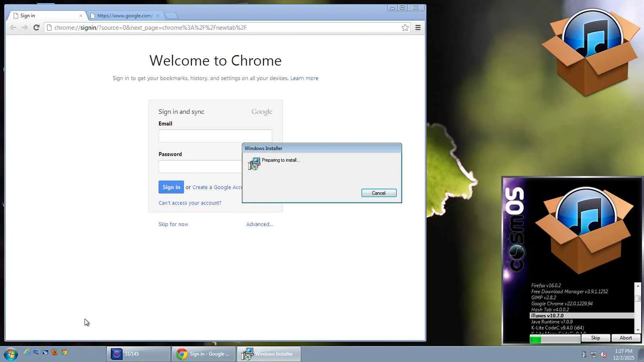Click the Email input field
Viewport: 644px width, 362px height.
pos(215,136)
